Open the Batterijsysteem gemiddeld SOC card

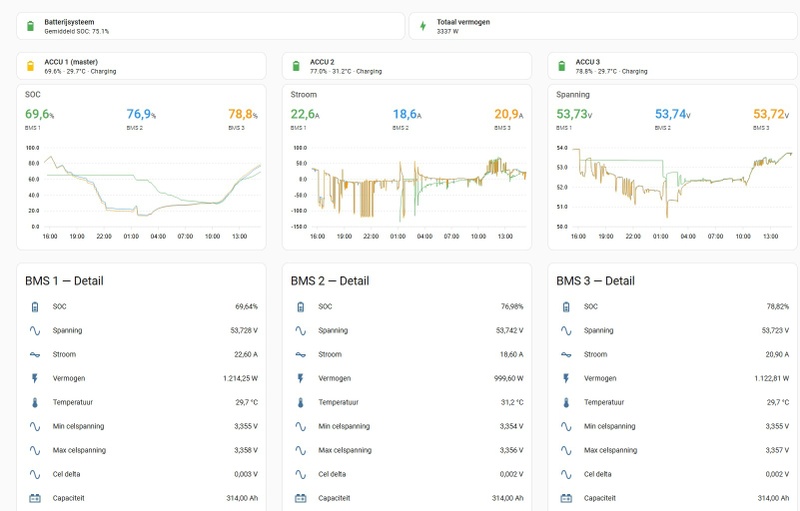(x=210, y=26)
